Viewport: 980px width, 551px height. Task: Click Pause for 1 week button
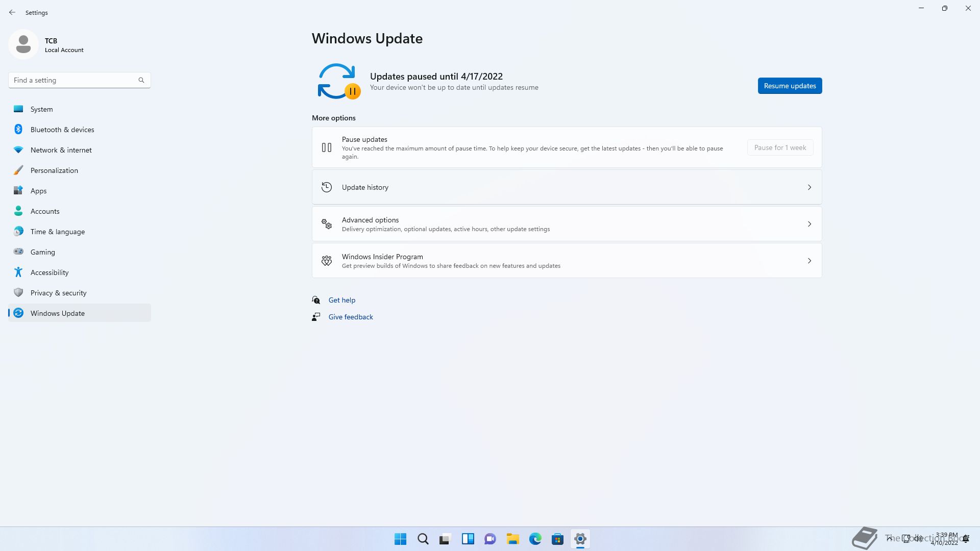[780, 147]
